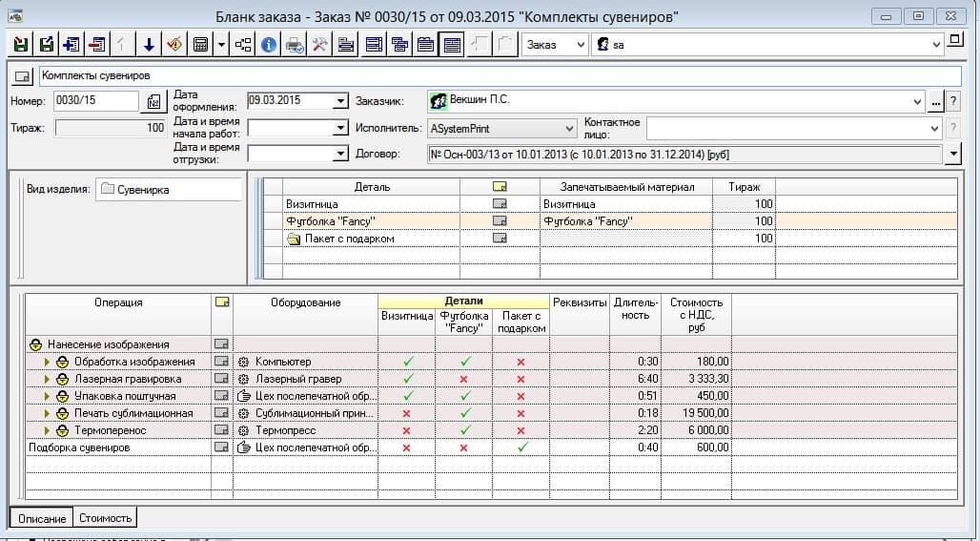Click the Номер input field
This screenshot has height=541, width=980.
click(x=95, y=101)
